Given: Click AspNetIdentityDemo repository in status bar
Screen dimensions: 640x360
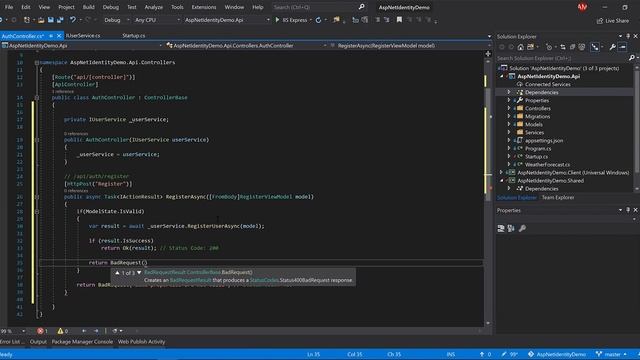Looking at the screenshot, I should [557, 354].
